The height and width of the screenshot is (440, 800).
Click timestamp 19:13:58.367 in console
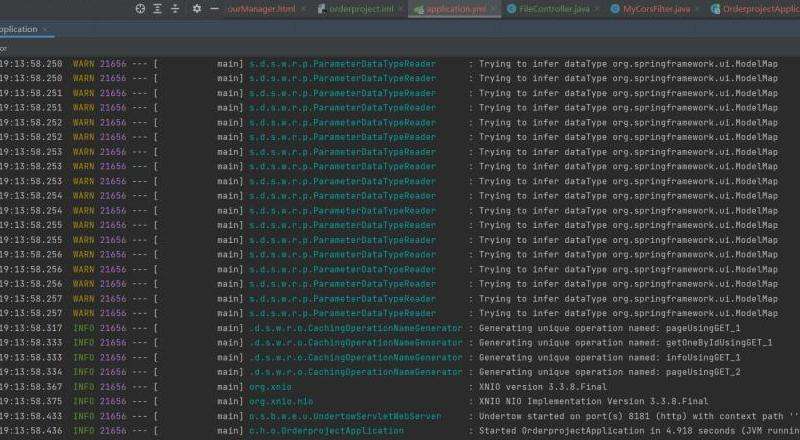click(x=31, y=387)
